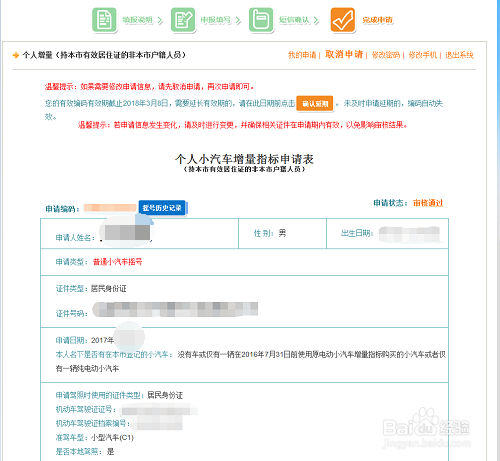
Task: Click the blurred 出生日期 value
Action: click(x=409, y=234)
